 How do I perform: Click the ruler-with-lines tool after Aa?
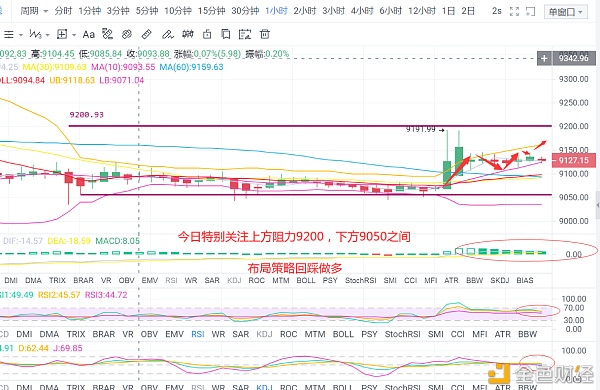108,34
